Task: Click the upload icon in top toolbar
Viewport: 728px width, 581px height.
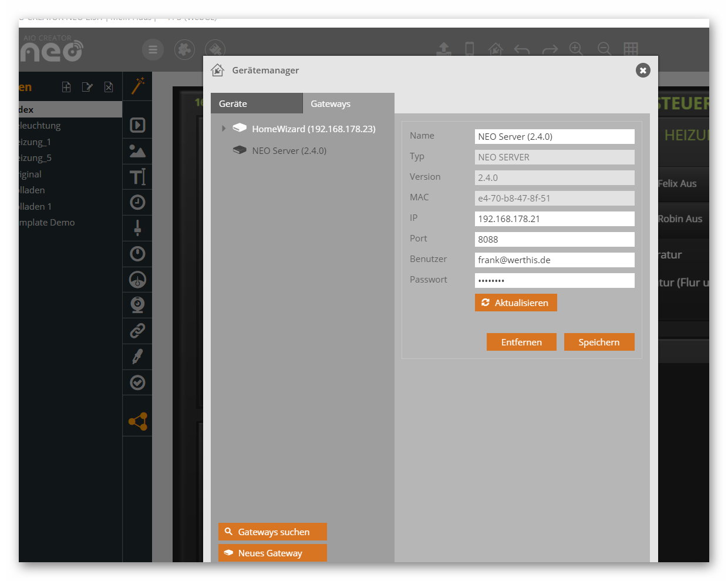Action: [444, 49]
